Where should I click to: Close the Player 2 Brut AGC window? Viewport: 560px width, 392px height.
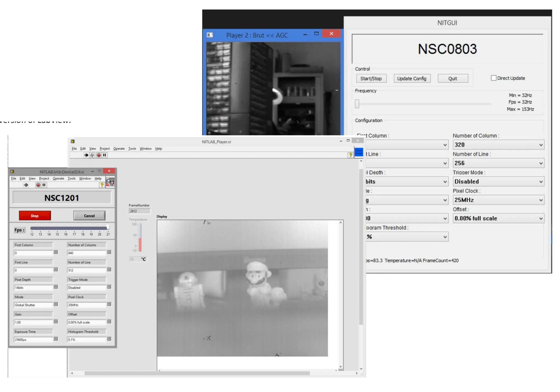point(331,34)
